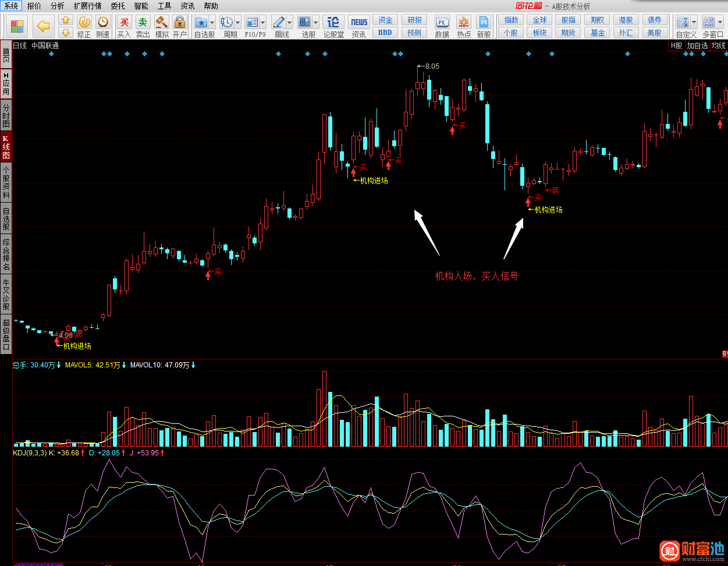The image size is (728, 566).
Task: Open the 工具 menu
Action: click(165, 6)
